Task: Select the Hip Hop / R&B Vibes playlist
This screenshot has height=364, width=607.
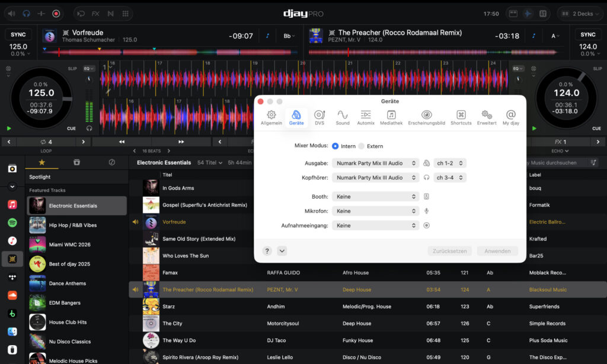Action: [76, 225]
